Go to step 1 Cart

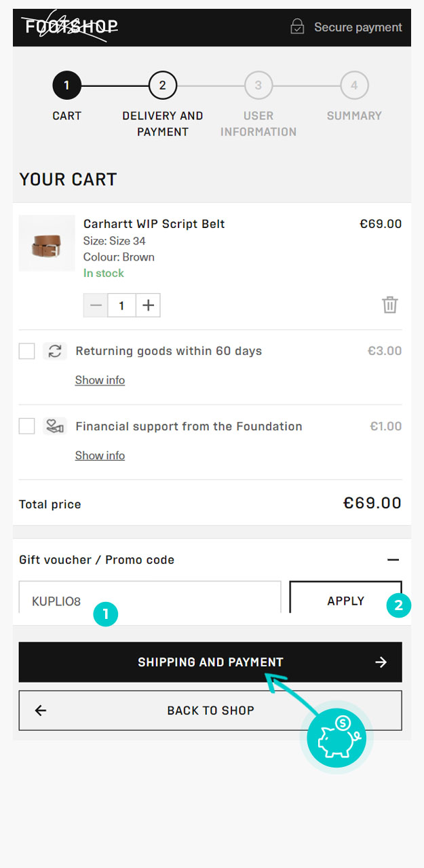coord(66,86)
